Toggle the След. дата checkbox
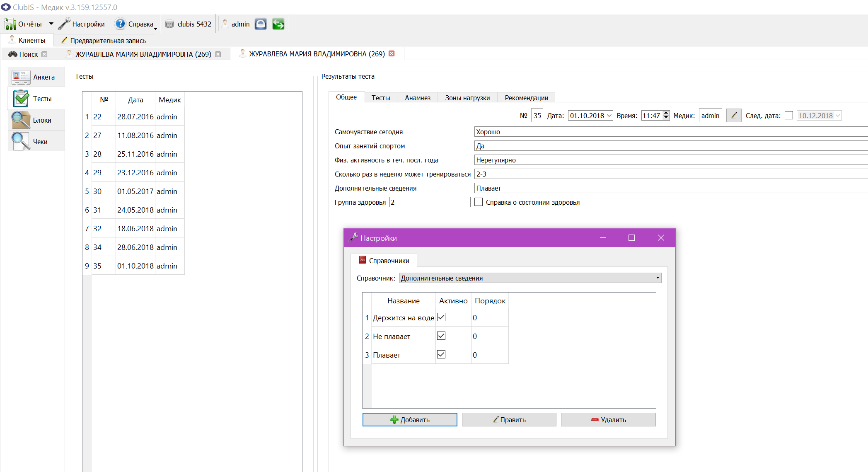868x472 pixels. click(789, 116)
